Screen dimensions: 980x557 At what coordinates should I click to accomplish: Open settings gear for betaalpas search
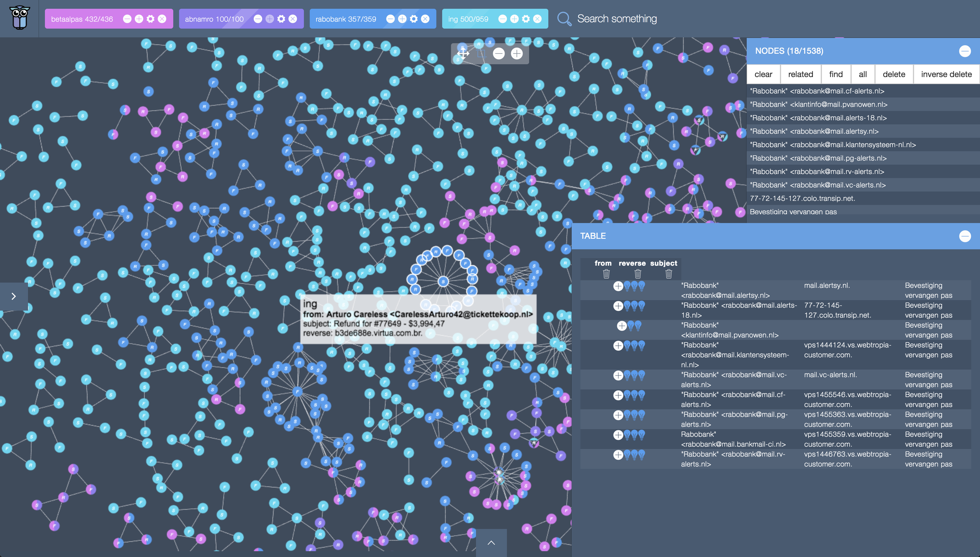150,19
